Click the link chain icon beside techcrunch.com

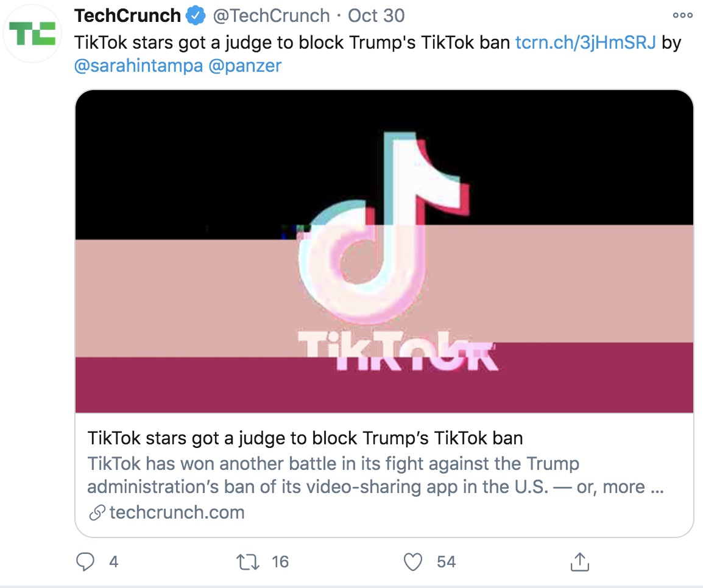coord(97,513)
